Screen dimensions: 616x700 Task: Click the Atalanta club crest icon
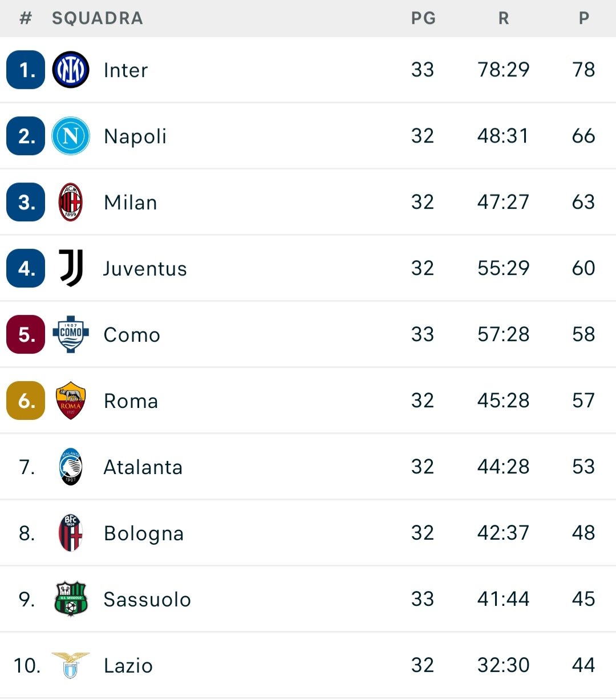[x=71, y=467]
